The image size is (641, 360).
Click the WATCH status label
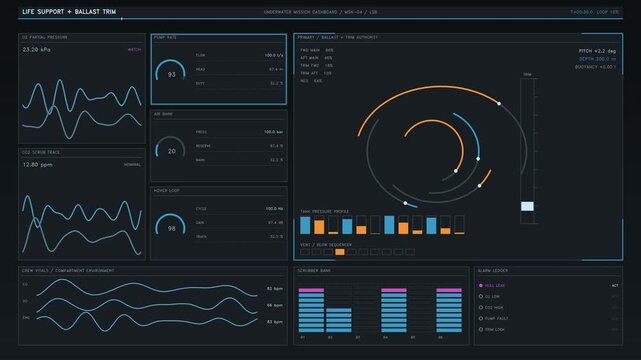click(134, 49)
